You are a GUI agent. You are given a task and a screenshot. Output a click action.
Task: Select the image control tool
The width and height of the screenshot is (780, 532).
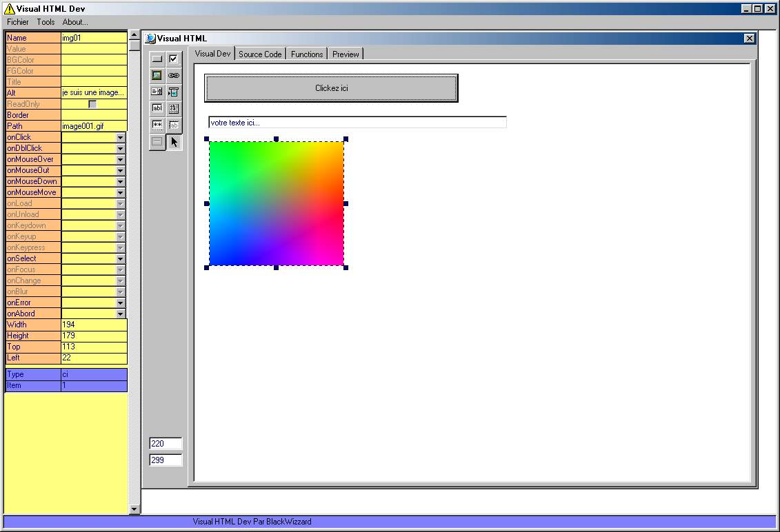point(157,76)
